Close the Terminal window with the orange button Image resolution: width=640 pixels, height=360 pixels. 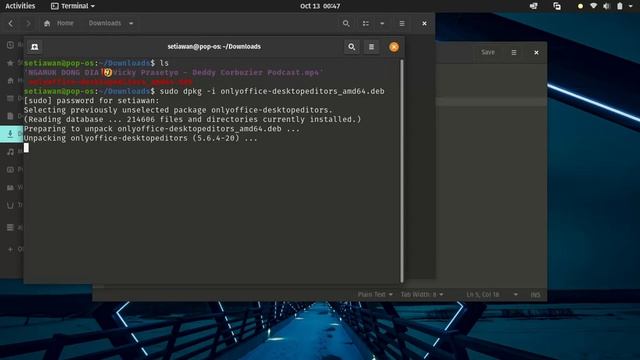[394, 47]
